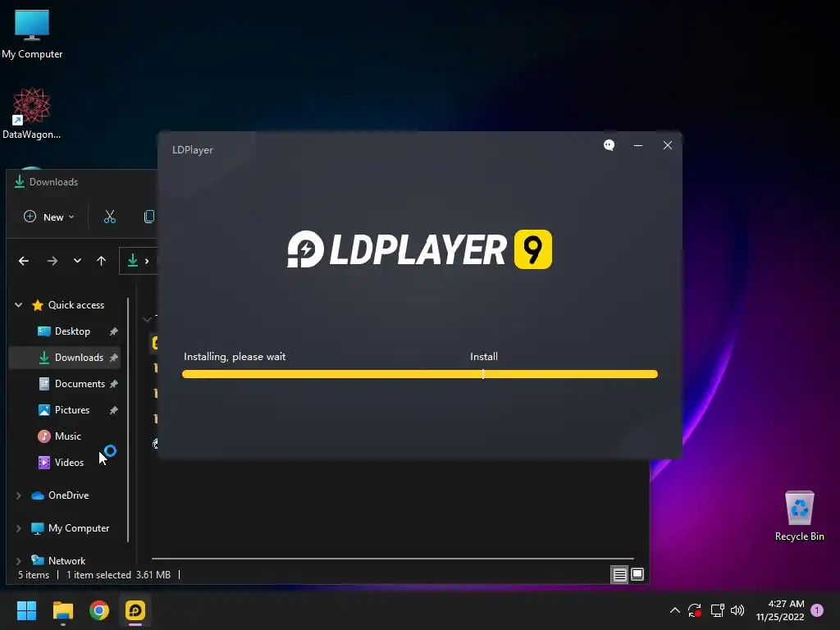Image resolution: width=840 pixels, height=630 pixels.
Task: Click LDPlayer icon in taskbar
Action: [x=135, y=610]
